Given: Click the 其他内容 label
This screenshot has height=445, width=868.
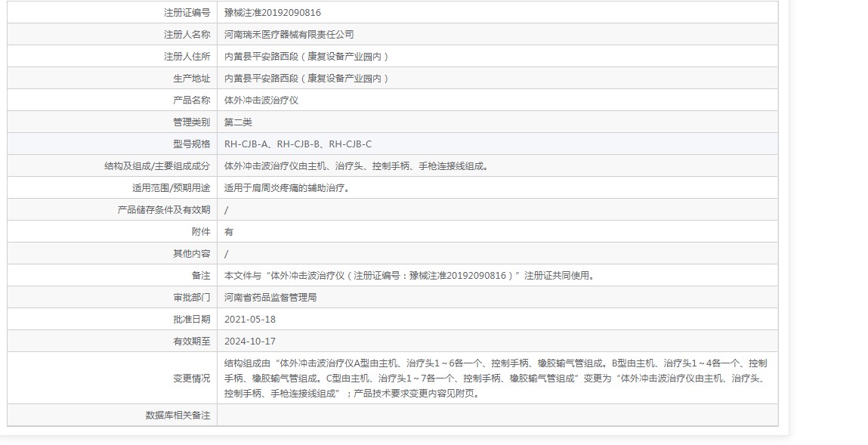Looking at the screenshot, I should pos(192,254).
